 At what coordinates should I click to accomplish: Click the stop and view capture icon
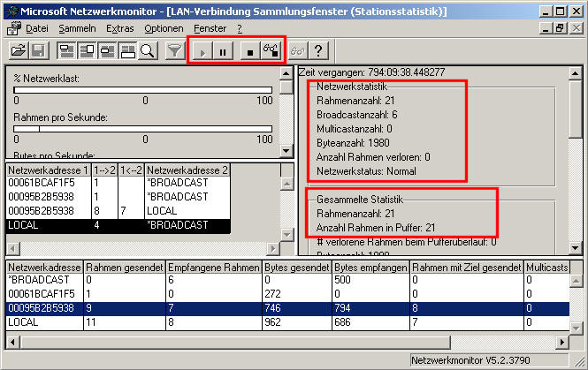(271, 50)
